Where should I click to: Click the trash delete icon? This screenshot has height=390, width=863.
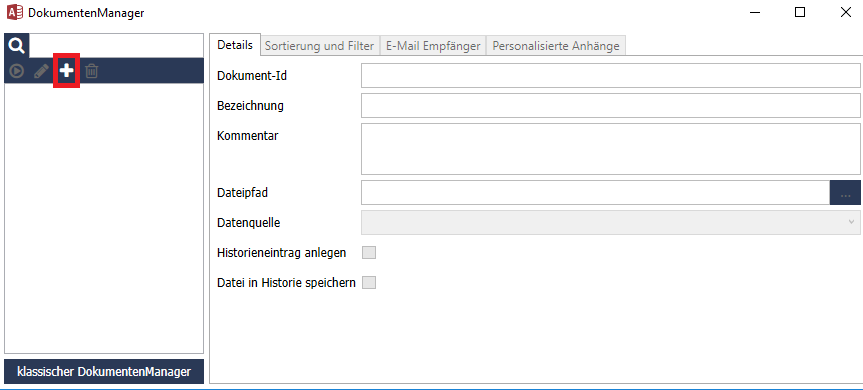point(91,71)
